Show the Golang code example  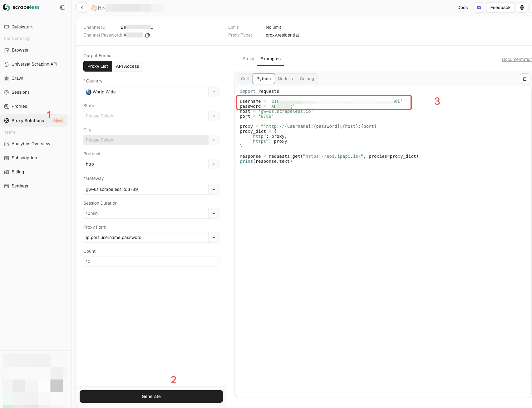(x=307, y=79)
